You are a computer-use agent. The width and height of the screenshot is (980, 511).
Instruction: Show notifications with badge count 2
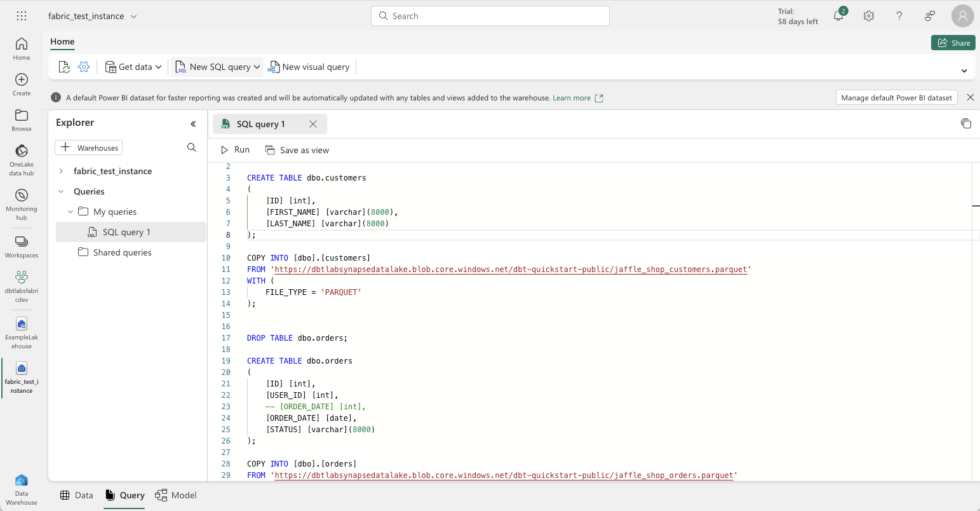click(838, 15)
